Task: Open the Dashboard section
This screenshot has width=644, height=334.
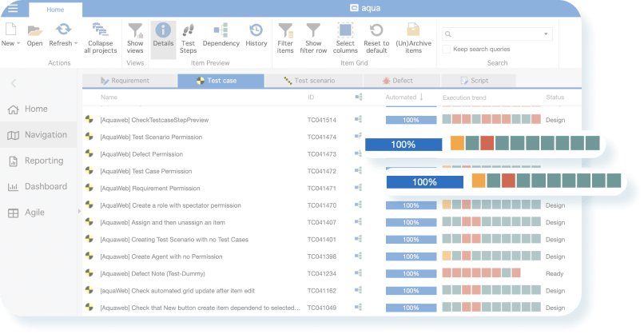Action: pyautogui.click(x=45, y=186)
